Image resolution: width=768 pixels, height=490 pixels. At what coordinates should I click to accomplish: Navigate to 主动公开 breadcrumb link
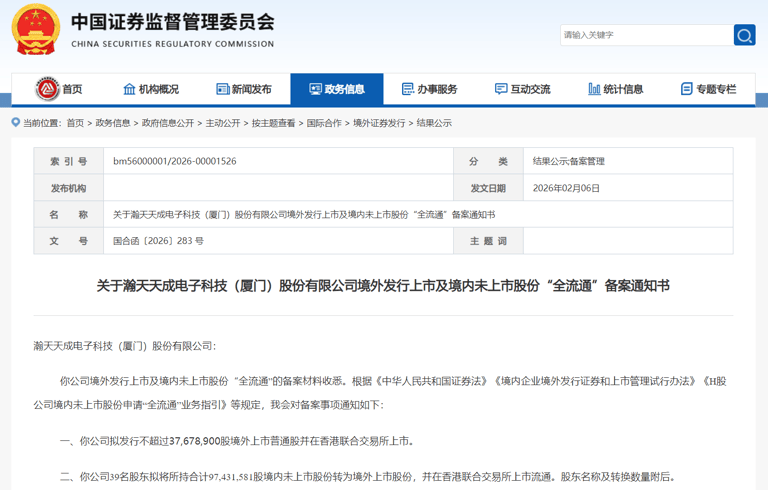(223, 123)
